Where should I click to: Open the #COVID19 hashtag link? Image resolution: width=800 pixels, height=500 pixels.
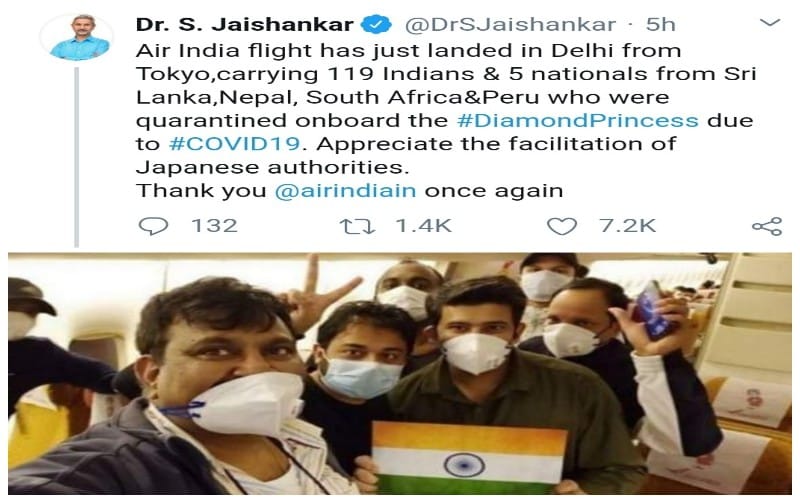pos(235,144)
